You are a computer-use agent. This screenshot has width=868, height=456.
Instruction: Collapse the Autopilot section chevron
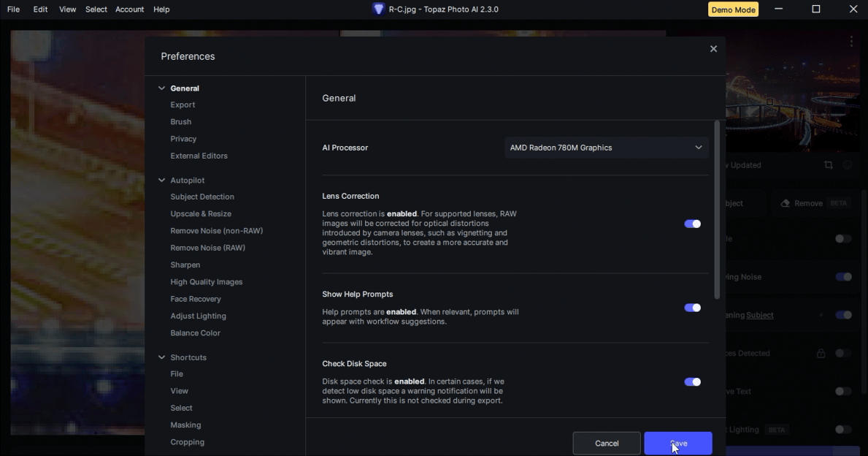click(162, 180)
